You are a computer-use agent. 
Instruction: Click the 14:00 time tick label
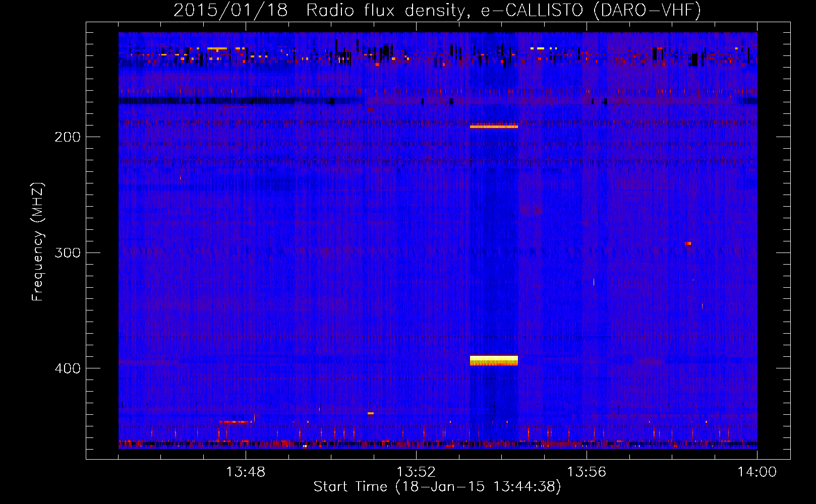tap(757, 472)
